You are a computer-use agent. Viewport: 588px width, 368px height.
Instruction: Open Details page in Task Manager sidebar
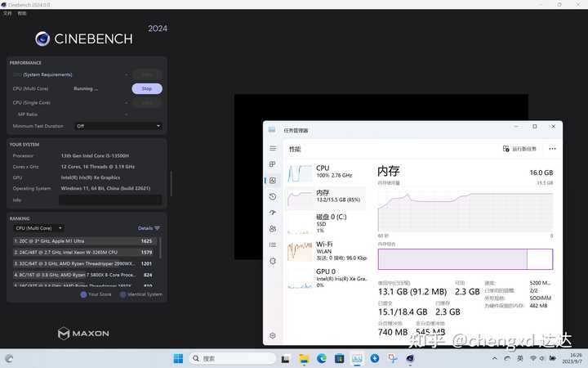coord(273,245)
